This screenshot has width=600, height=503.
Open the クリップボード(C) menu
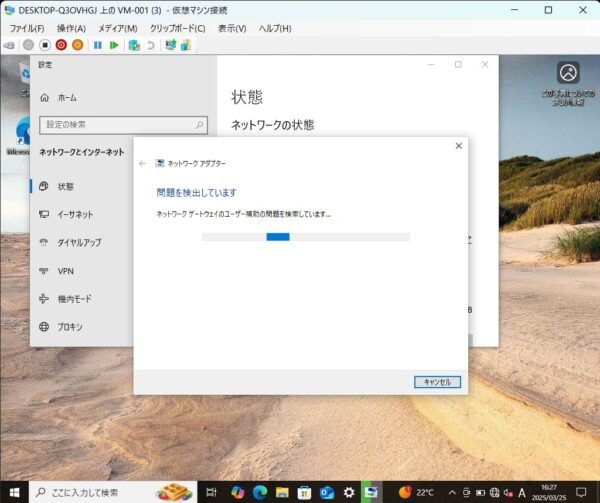click(178, 28)
